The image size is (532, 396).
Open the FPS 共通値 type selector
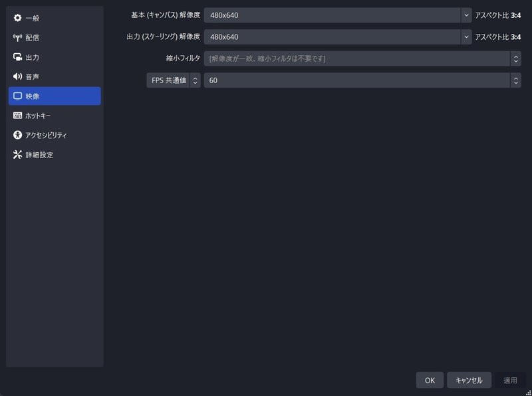174,80
